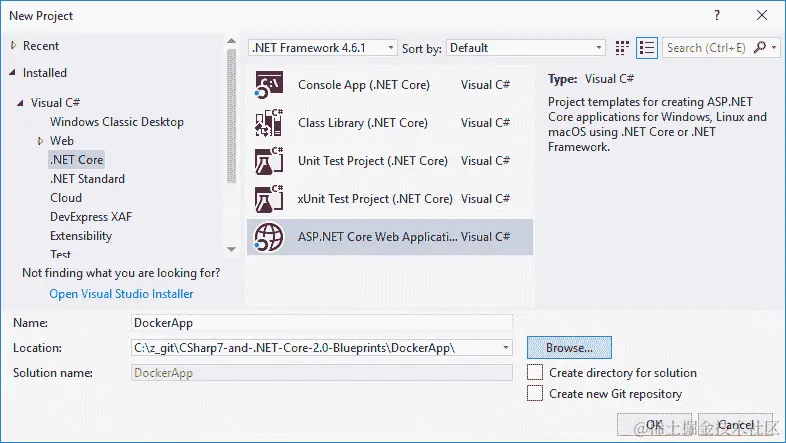Select the Class Library (.NET Core) template icon
This screenshot has width=786, height=443.
(269, 123)
